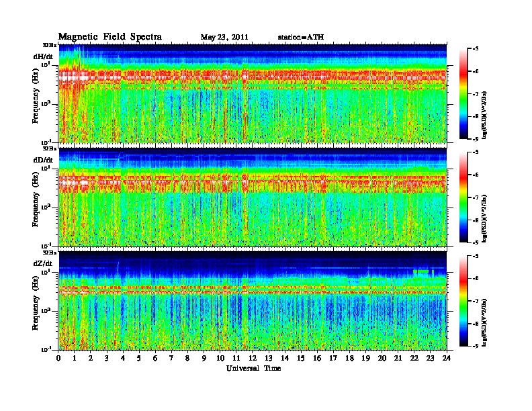This screenshot has width=532, height=411.
Task: Click the "-9" value on dZ/dt color scale
Action: [476, 347]
